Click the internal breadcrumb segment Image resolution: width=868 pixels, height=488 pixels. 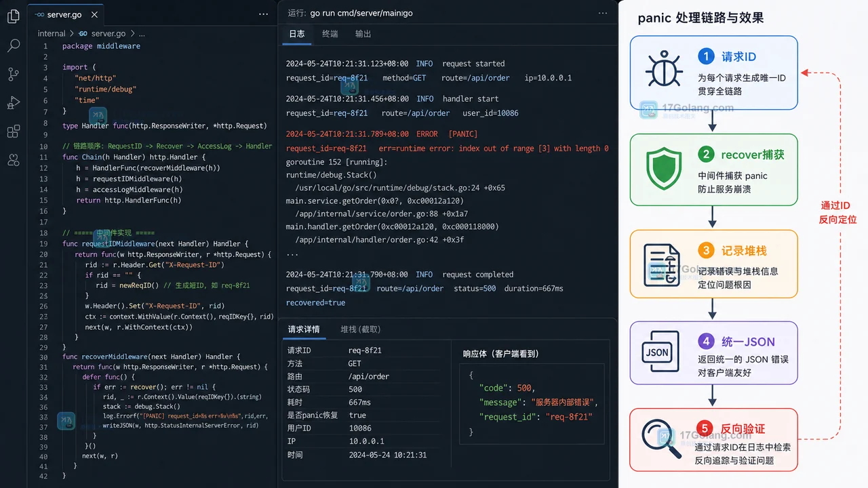coord(52,33)
